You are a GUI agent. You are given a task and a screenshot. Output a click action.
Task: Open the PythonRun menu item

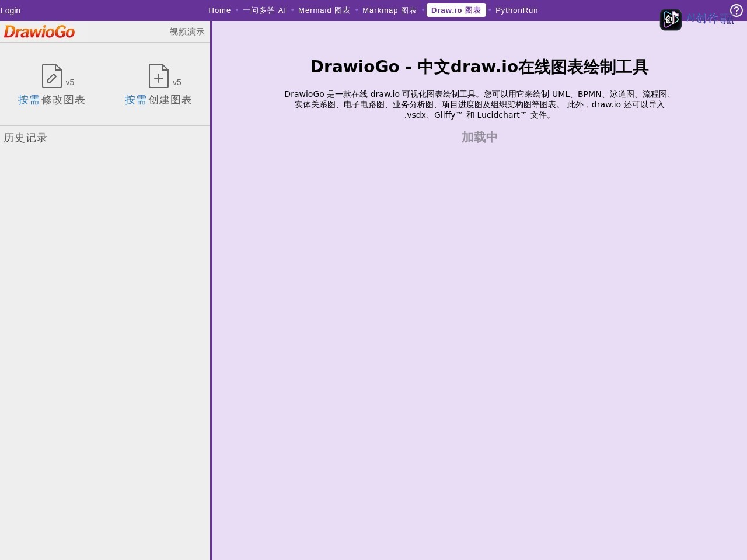tap(517, 10)
